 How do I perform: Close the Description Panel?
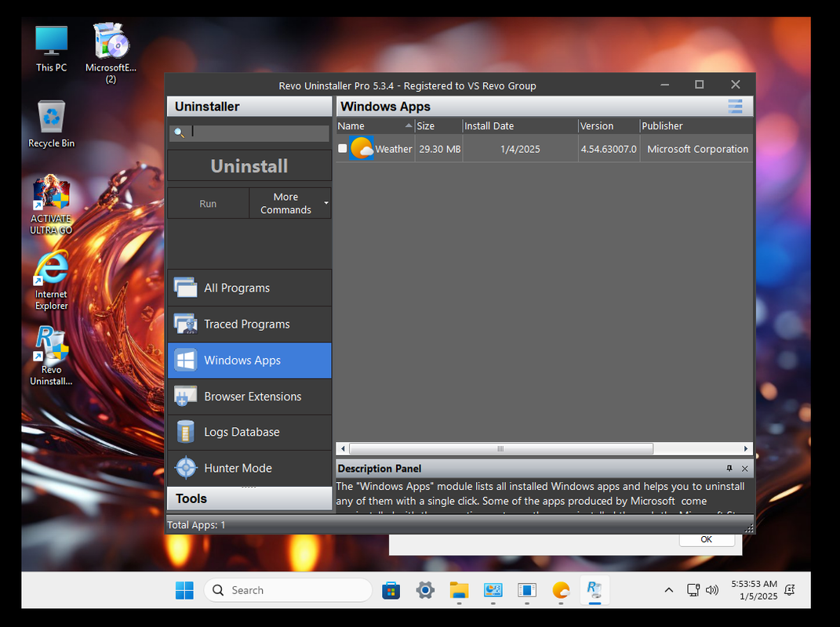(x=744, y=469)
